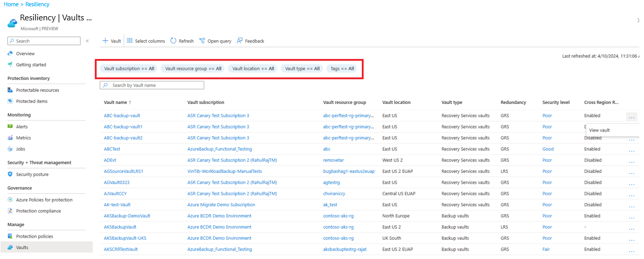Open ABC-backup-vault1 link
Image resolution: width=644 pixels, height=259 pixels.
pyautogui.click(x=123, y=127)
